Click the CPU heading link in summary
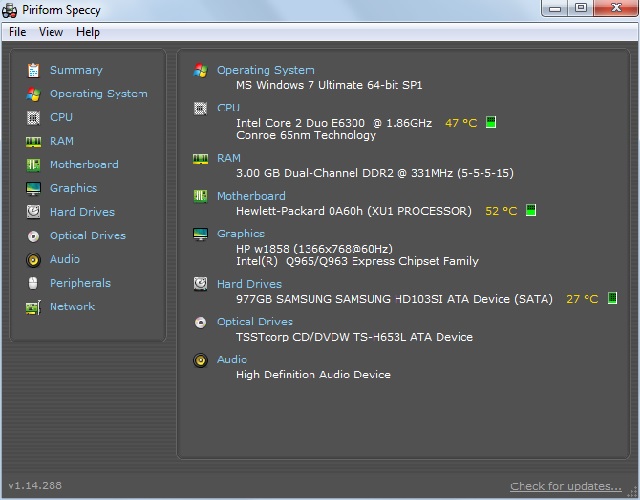This screenshot has width=640, height=500. pos(228,108)
